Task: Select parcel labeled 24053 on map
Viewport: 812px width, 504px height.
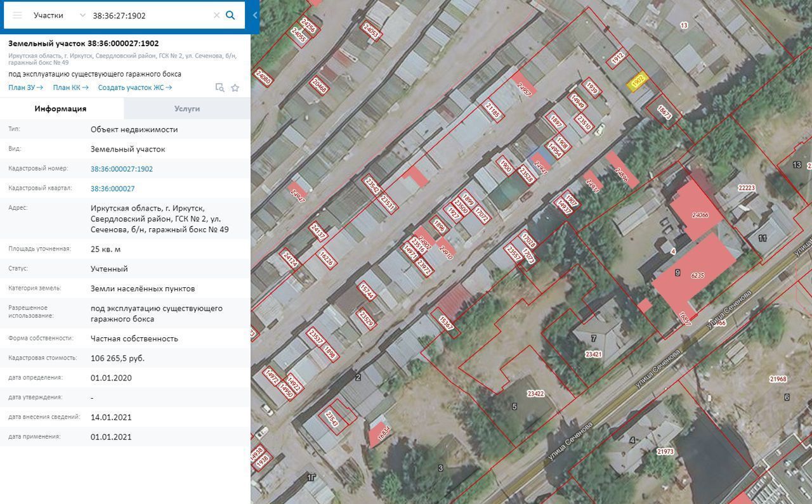Action: pyautogui.click(x=371, y=30)
